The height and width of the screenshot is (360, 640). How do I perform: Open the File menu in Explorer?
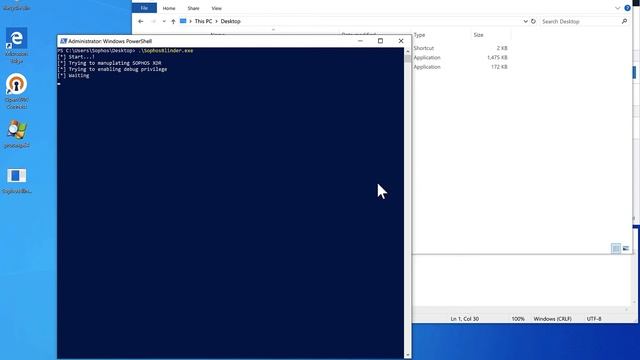[x=144, y=8]
